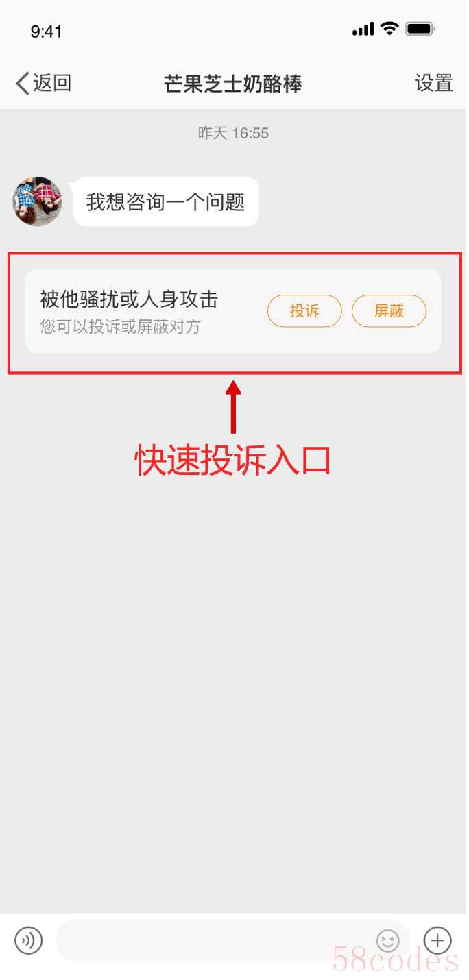
Task: Tap the back chevron arrow
Action: point(22,84)
